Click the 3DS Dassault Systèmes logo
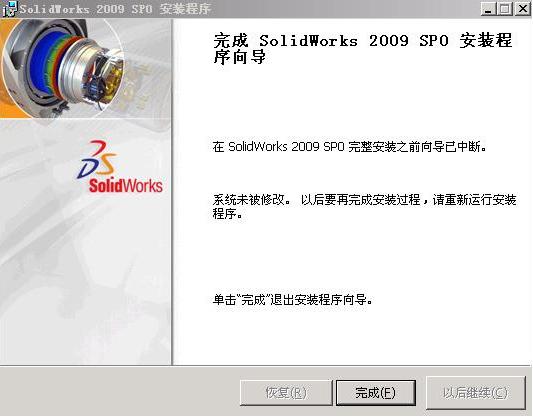 coord(98,159)
